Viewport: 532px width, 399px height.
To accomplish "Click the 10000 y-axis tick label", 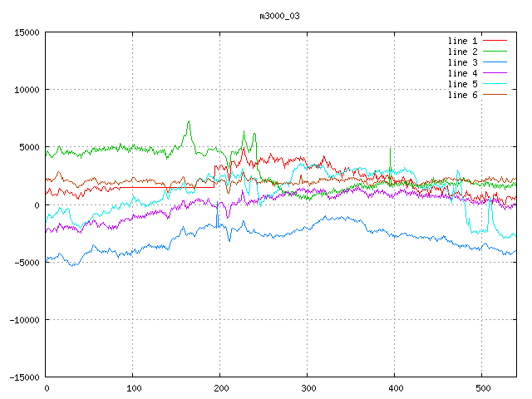I will click(x=27, y=90).
